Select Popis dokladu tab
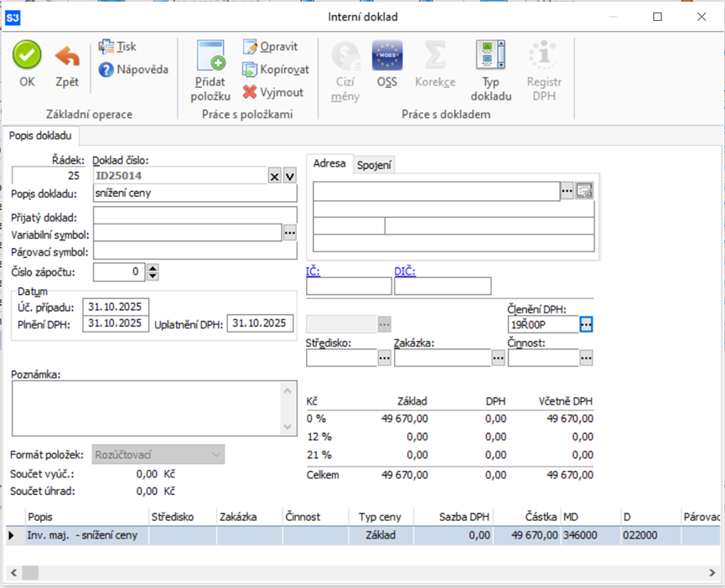This screenshot has height=588, width=725. (40, 135)
